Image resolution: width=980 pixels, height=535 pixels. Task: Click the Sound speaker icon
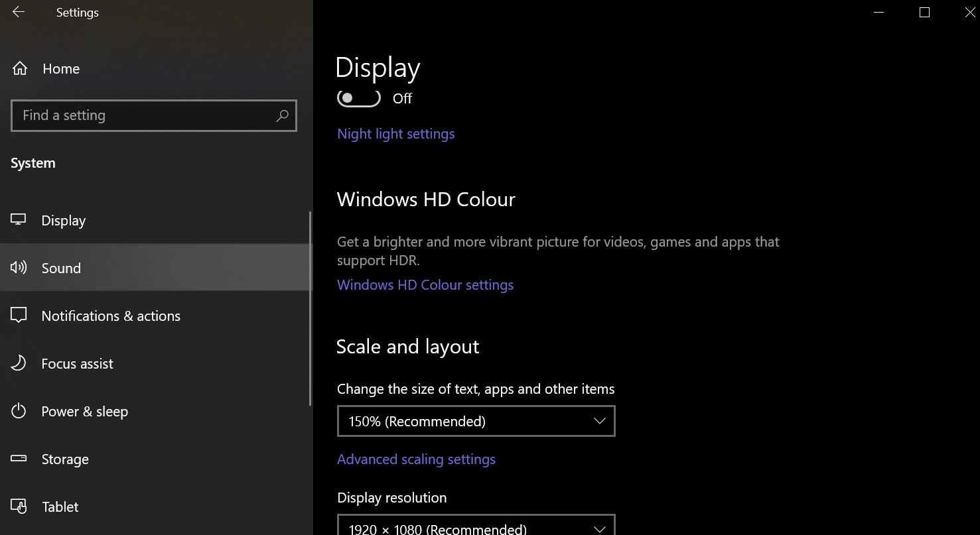click(19, 267)
